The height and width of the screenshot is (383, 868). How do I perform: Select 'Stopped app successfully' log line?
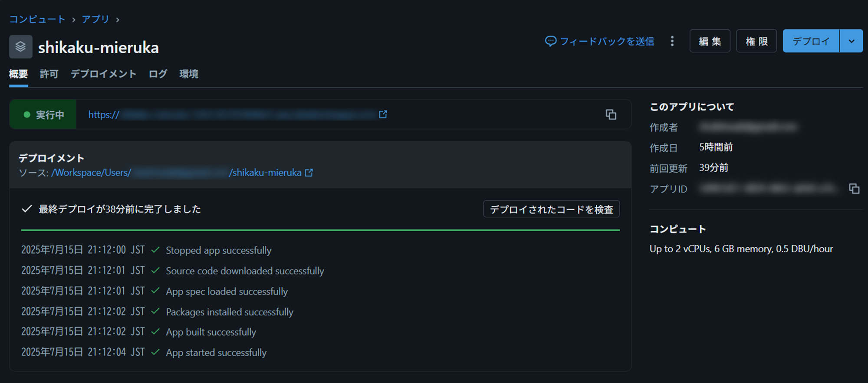(218, 250)
